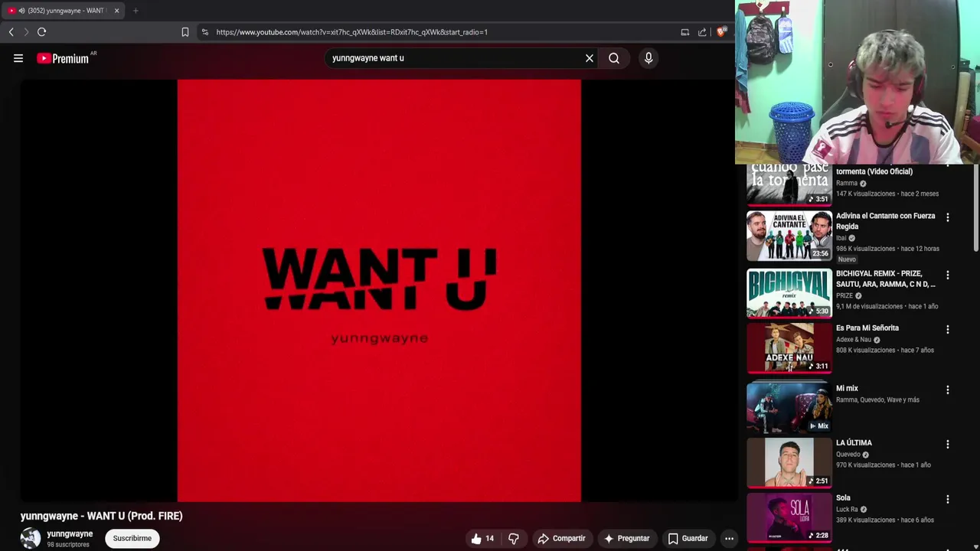Open Luck Ra channel link
980x551 pixels.
pyautogui.click(x=847, y=510)
